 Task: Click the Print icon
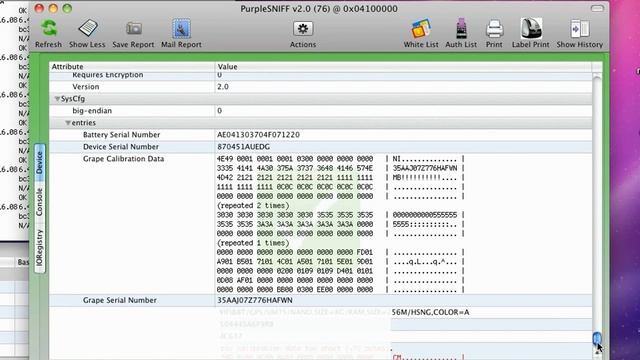click(x=494, y=29)
